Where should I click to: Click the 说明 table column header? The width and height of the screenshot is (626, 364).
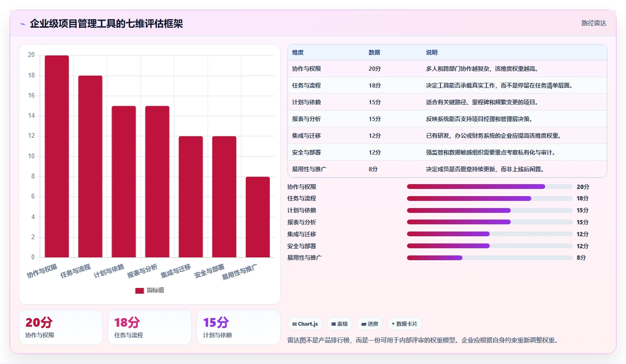[x=432, y=53]
